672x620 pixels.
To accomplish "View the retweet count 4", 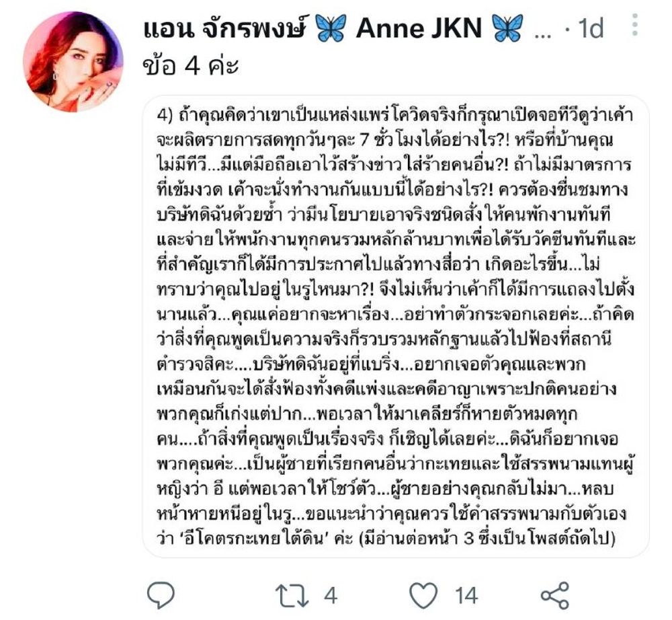I will (331, 596).
